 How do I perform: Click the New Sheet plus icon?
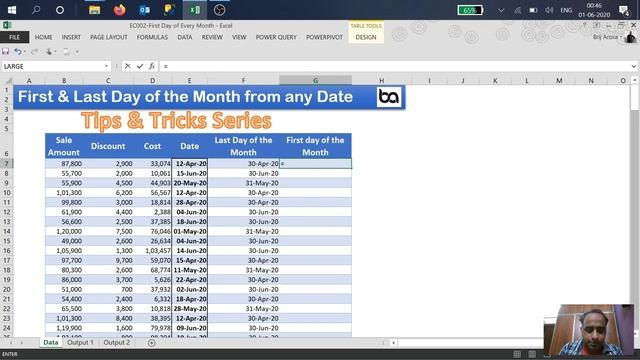(151, 343)
